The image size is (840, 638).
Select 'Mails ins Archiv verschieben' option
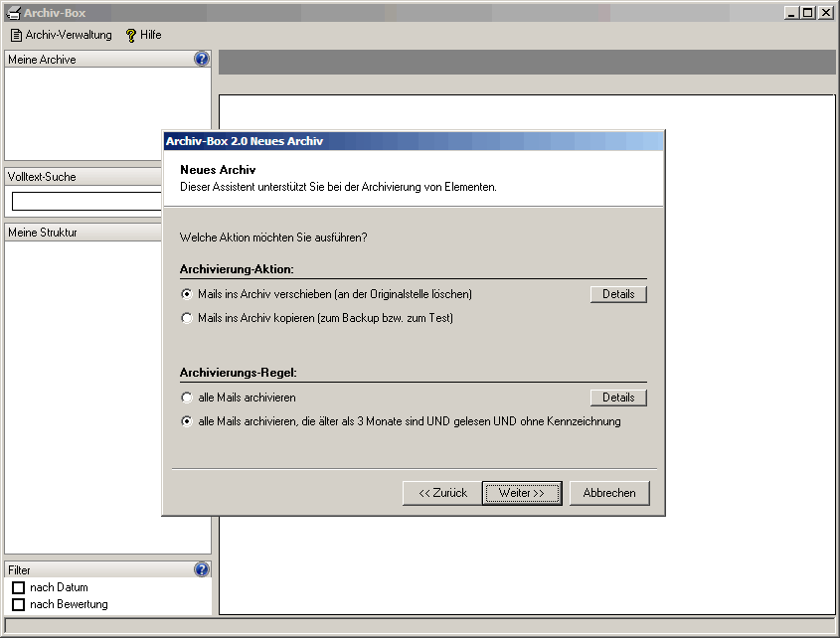[187, 294]
